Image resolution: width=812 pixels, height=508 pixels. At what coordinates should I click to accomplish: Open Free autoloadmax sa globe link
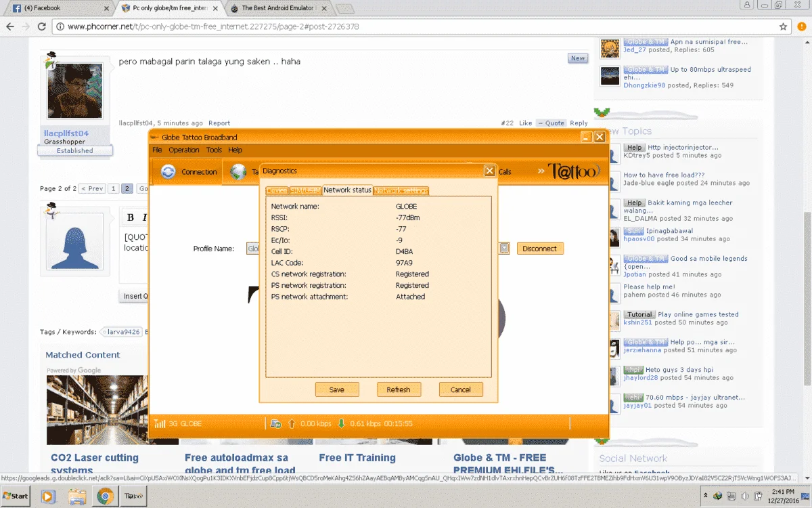tap(240, 463)
